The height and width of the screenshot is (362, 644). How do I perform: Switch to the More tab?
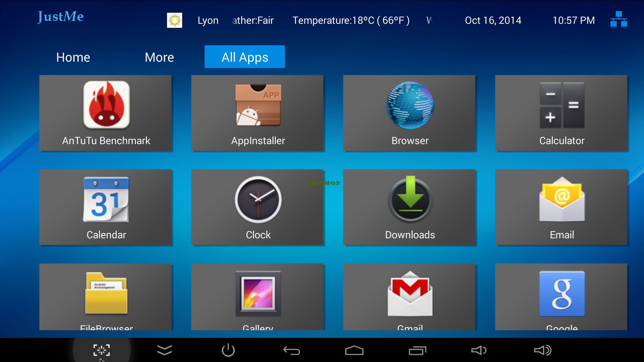pos(159,57)
